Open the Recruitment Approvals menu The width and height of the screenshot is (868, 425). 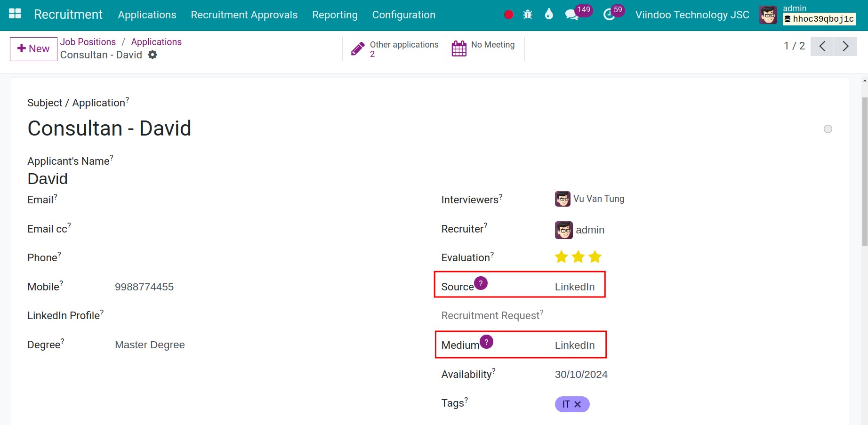point(244,15)
